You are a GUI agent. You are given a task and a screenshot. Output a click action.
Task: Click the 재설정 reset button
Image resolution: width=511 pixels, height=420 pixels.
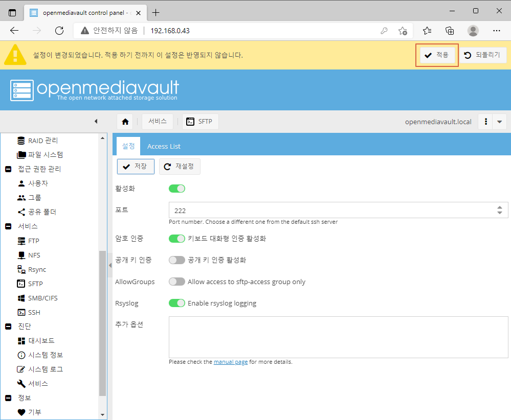(x=180, y=167)
